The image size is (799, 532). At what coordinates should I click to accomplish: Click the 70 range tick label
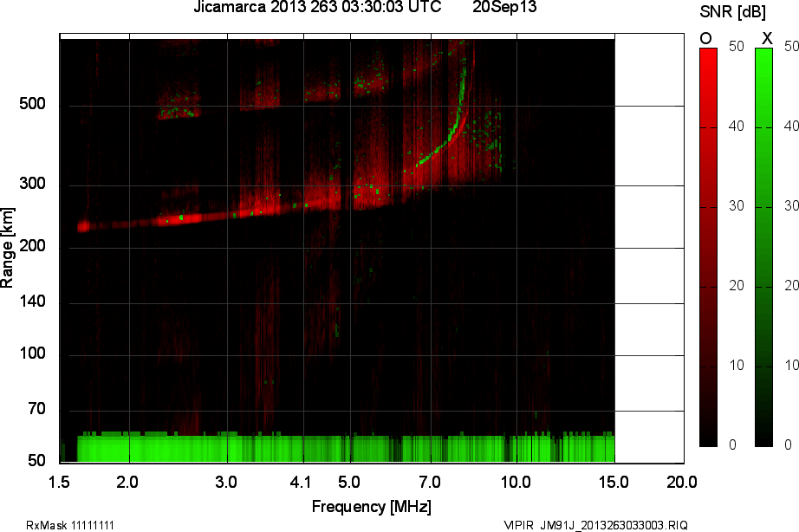coord(36,409)
